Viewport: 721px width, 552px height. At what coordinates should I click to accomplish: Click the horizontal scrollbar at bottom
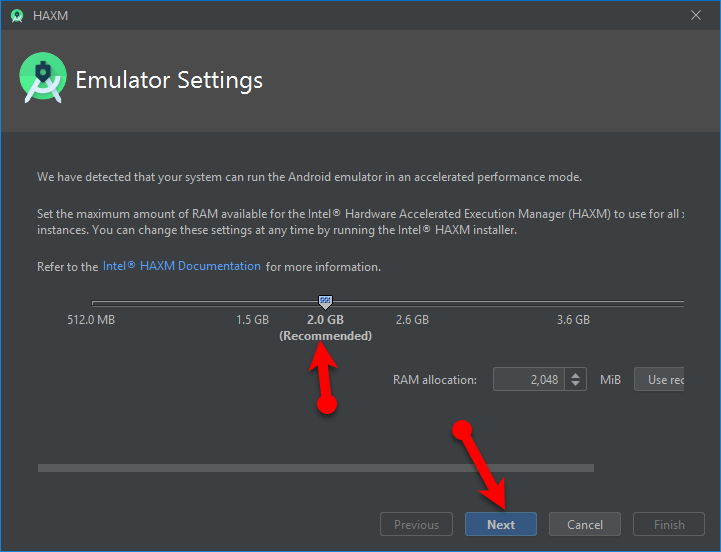click(315, 467)
